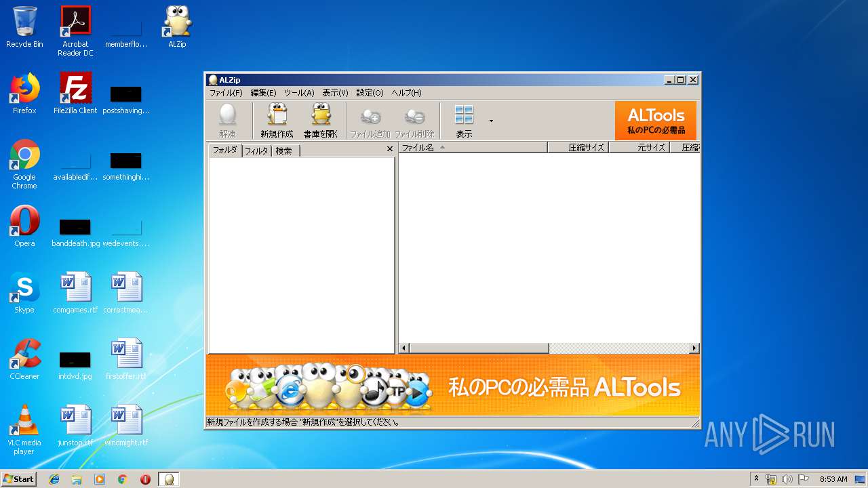Open the 設定(O) menu

click(370, 93)
